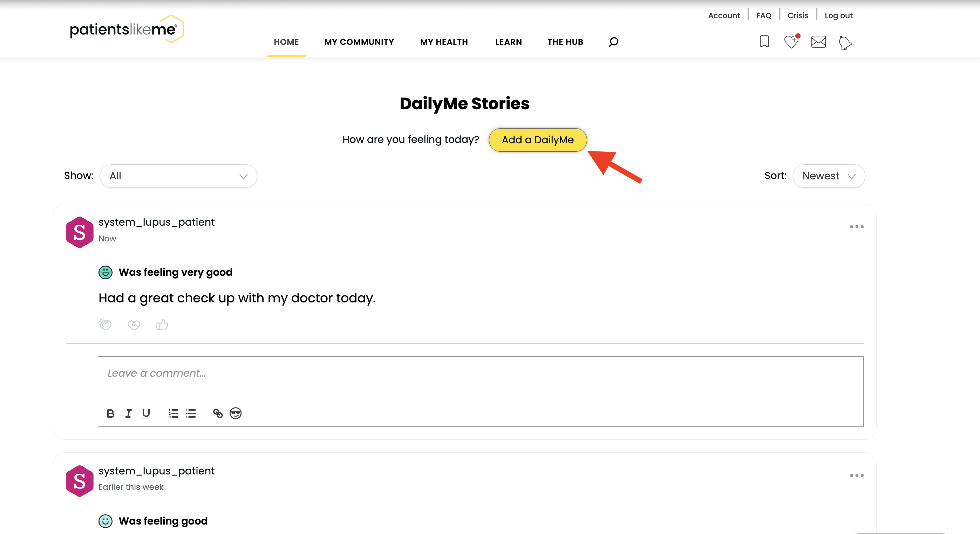Insert a link in comment
Viewport: 980px width, 534px height.
pos(218,413)
